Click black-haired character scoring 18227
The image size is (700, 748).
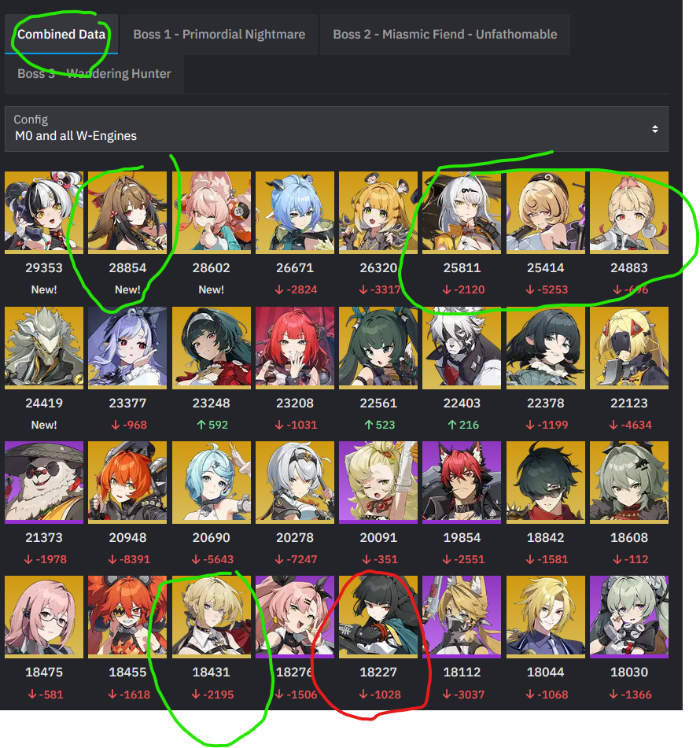pos(378,617)
